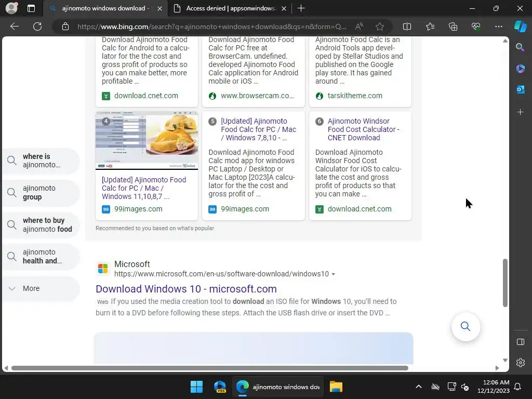This screenshot has height=399, width=532.
Task: View site information lock icon
Action: click(65, 26)
